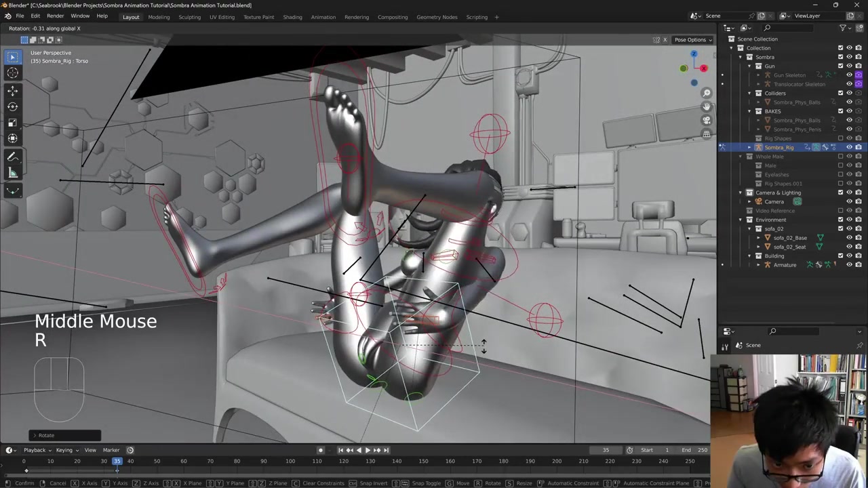Screen dimensions: 868x488
Task: Collapse the Camera & Lighting collection
Action: pyautogui.click(x=741, y=192)
